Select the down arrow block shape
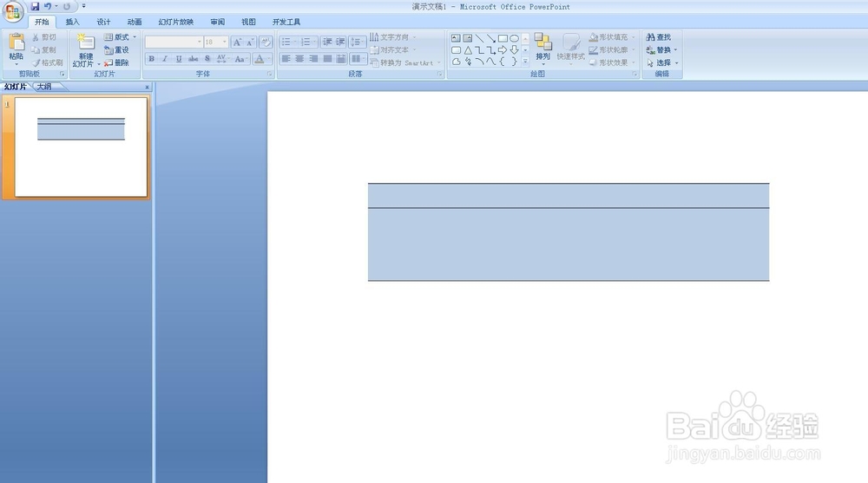The width and height of the screenshot is (868, 483). click(514, 49)
